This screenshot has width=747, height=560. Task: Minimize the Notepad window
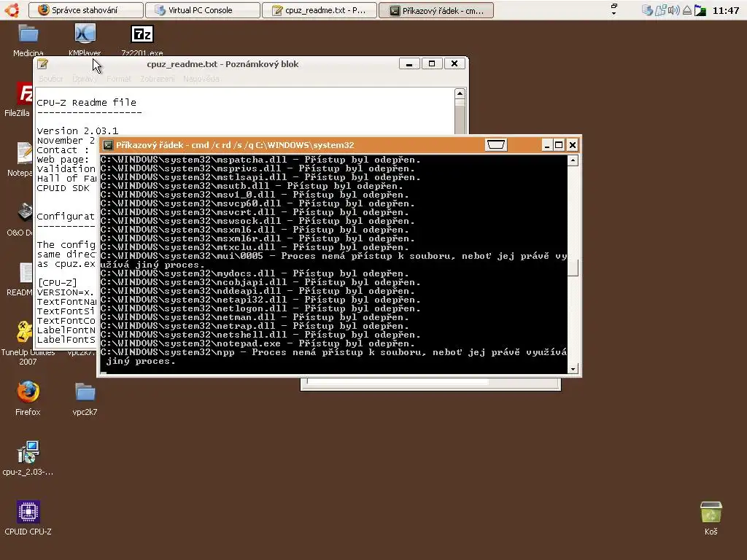click(x=409, y=64)
